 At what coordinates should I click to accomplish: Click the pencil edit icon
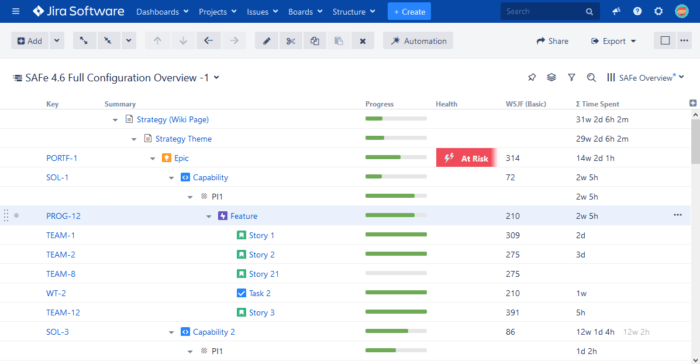click(267, 41)
